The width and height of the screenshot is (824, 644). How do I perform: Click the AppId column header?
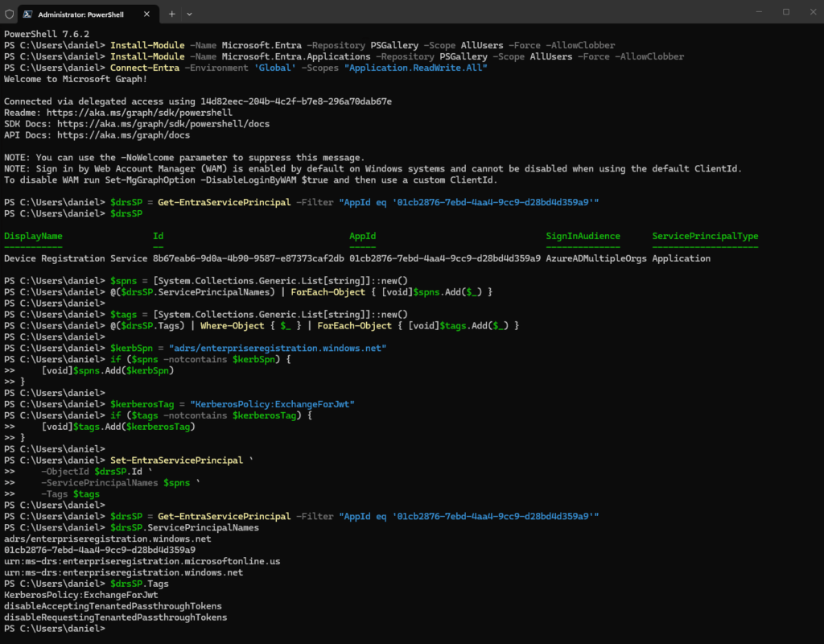363,236
